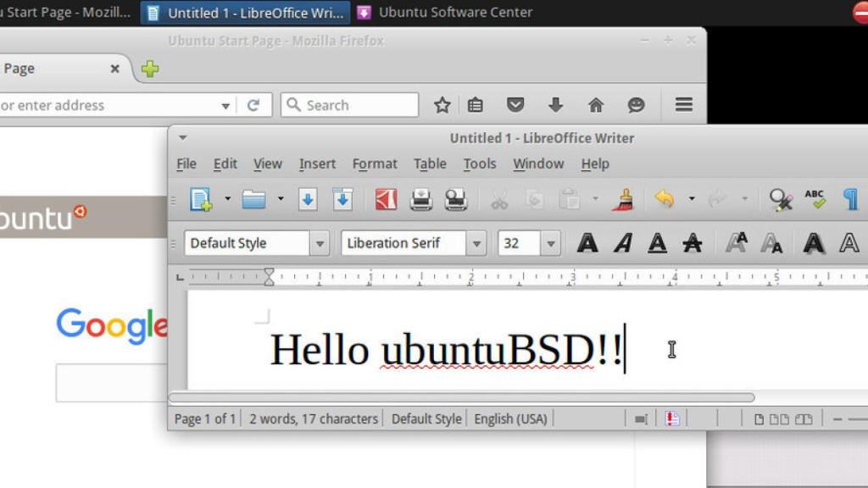Click the Clone Formatting paintbrush icon
The height and width of the screenshot is (488, 868).
(626, 199)
